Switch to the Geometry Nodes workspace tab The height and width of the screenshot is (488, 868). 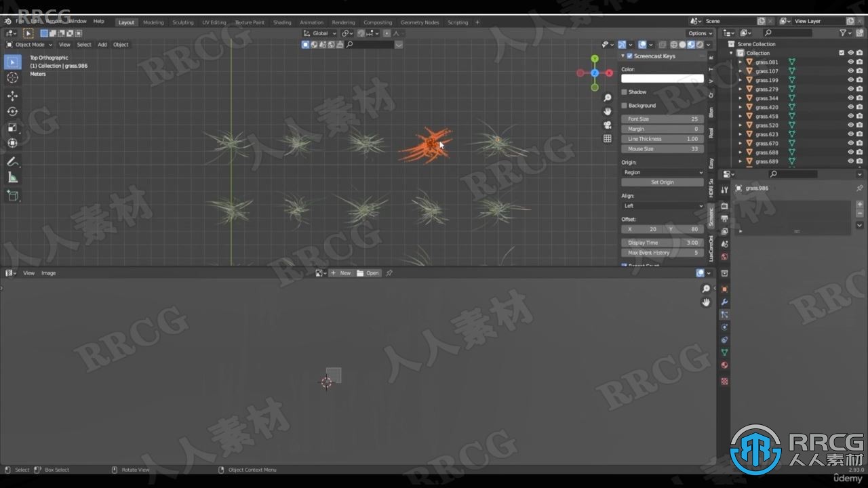420,22
